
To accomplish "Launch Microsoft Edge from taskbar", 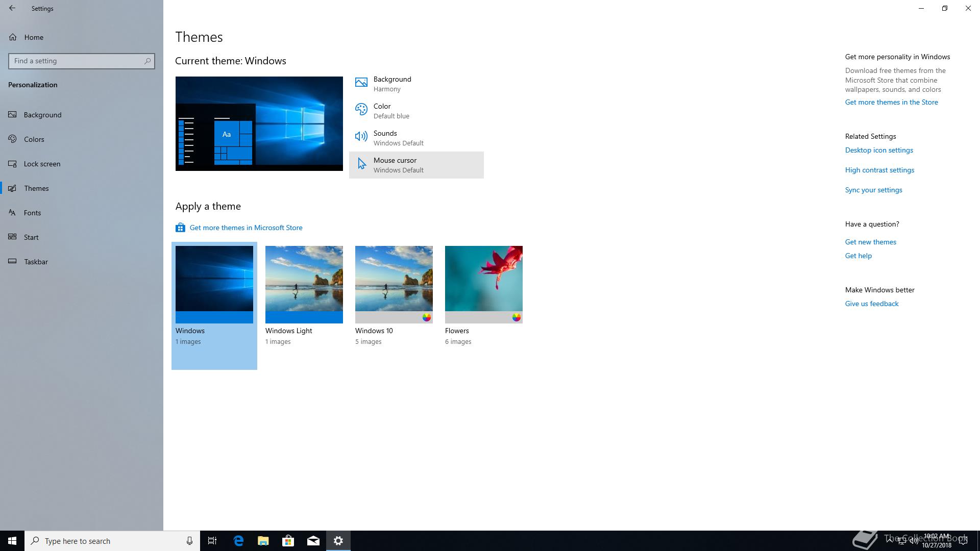I will pos(238,541).
